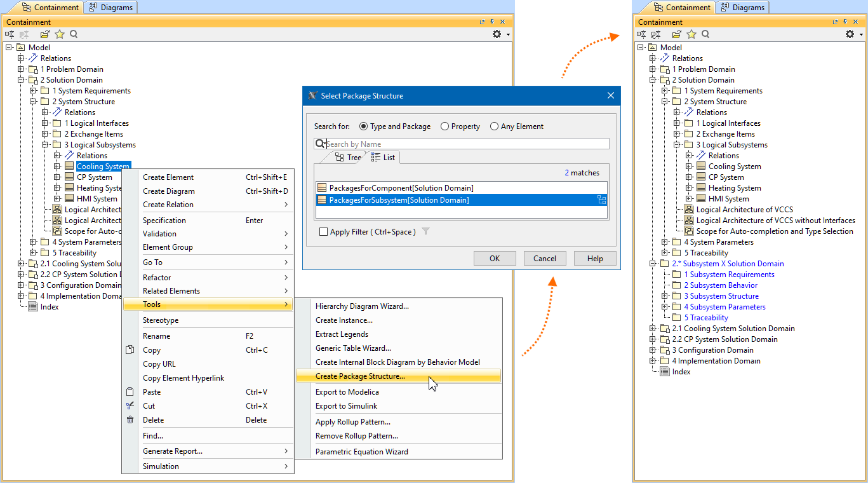The height and width of the screenshot is (483, 868).
Task: Select the Property radio button
Action: (x=445, y=126)
